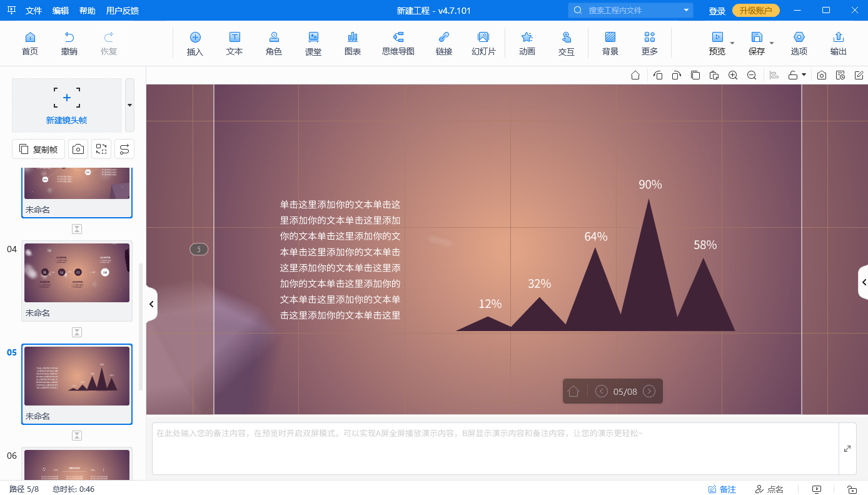The image size is (868, 495).
Task: Click the edit pencil icon in canvas toolbar
Action: click(x=859, y=75)
